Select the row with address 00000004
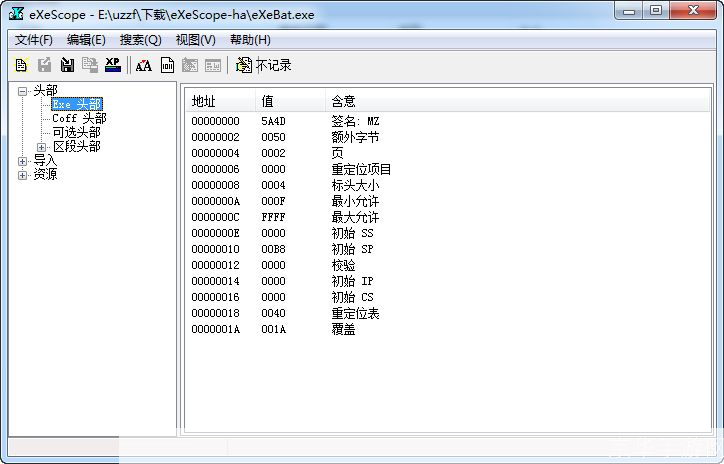 [x=215, y=153]
